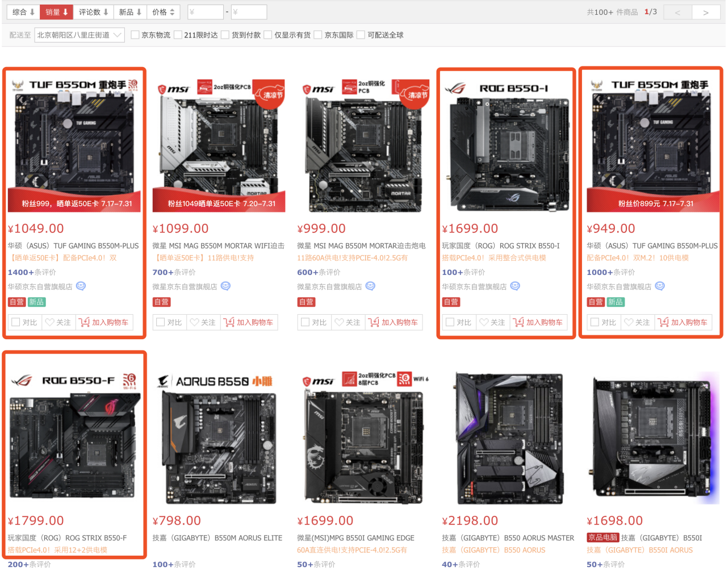Screen dimensions: 728x571
Task: Click the minimum price input field
Action: tap(205, 12)
